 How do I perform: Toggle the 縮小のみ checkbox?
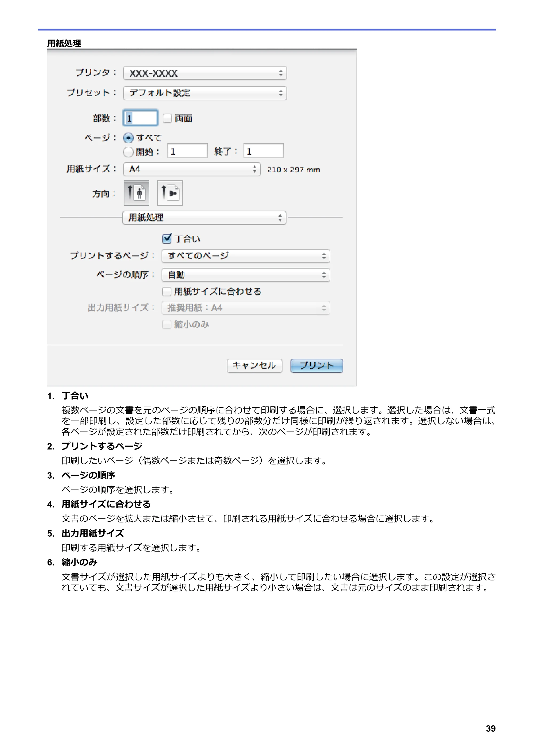click(167, 324)
